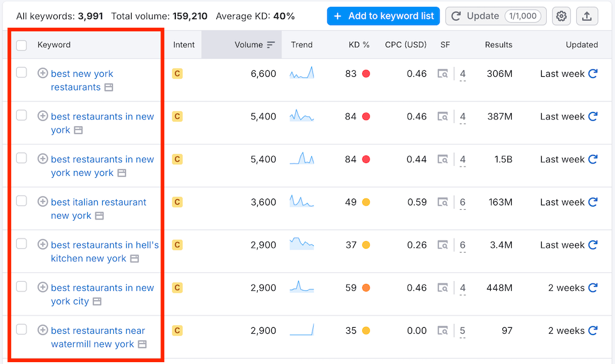This screenshot has height=364, width=615.
Task: Check the box for 'best new york restaurants'
Action: pyautogui.click(x=22, y=73)
